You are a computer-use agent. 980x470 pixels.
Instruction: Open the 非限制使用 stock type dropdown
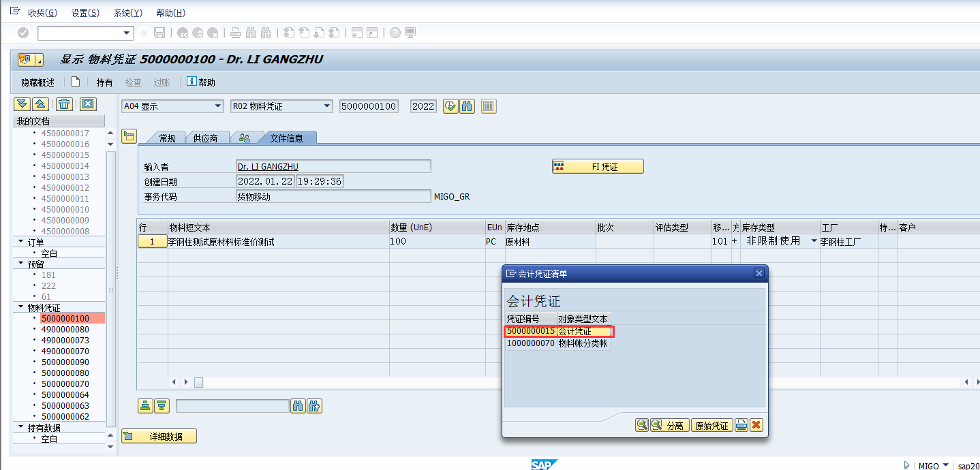pos(813,240)
